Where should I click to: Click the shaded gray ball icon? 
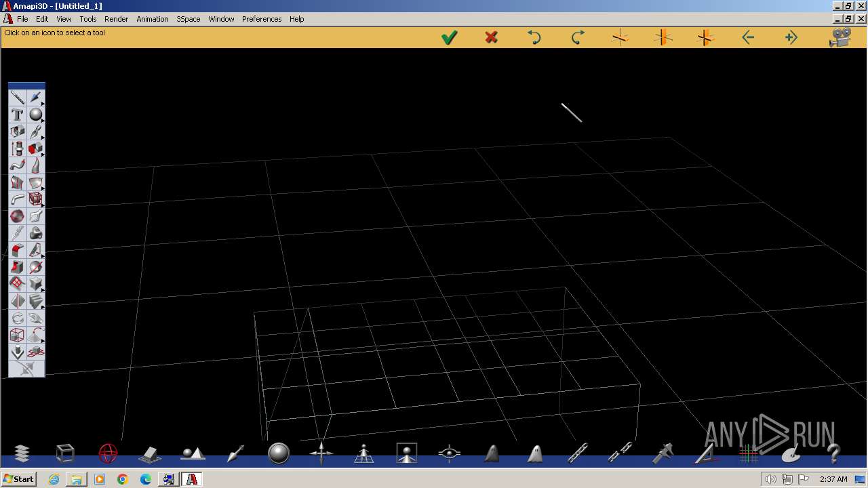pyautogui.click(x=279, y=453)
